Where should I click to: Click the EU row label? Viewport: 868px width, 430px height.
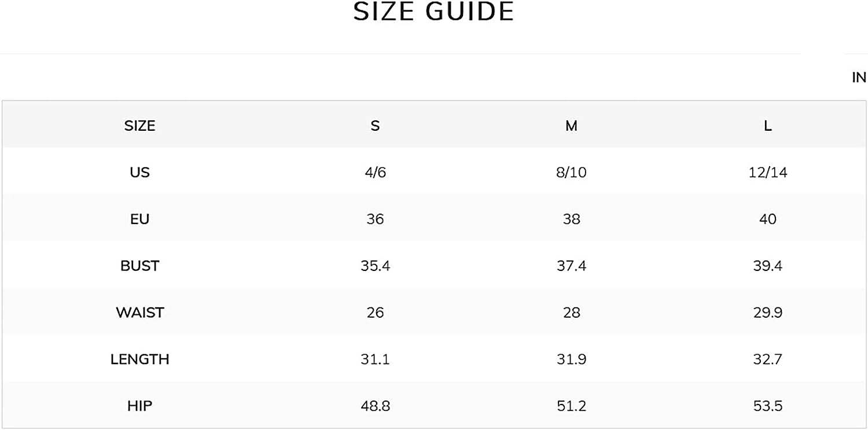tap(139, 219)
